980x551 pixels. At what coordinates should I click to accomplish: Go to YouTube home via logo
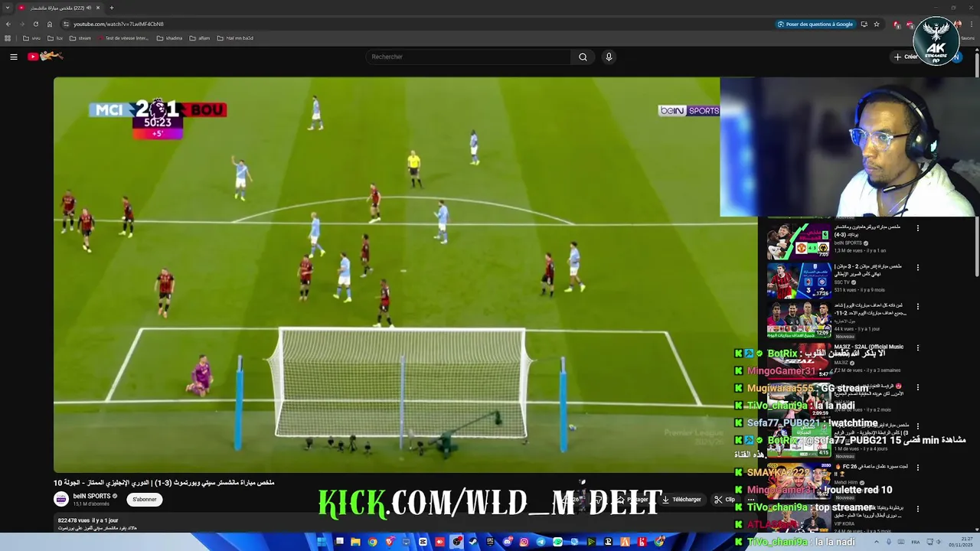coord(45,56)
